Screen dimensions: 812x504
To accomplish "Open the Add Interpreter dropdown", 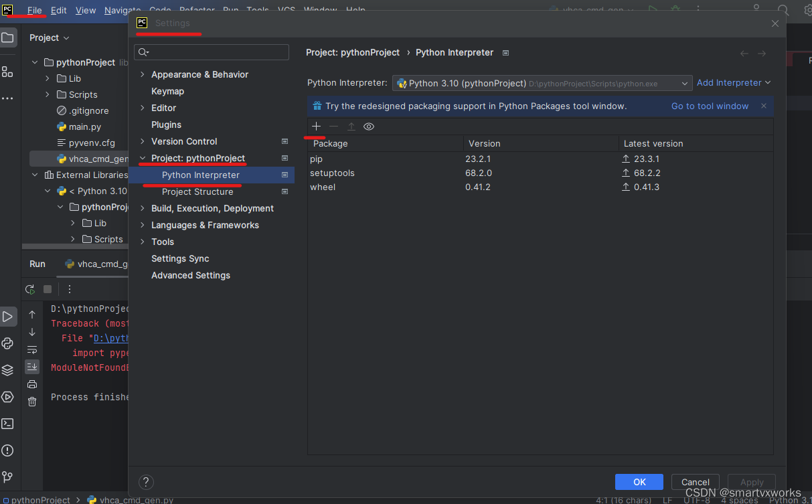I will tap(734, 82).
